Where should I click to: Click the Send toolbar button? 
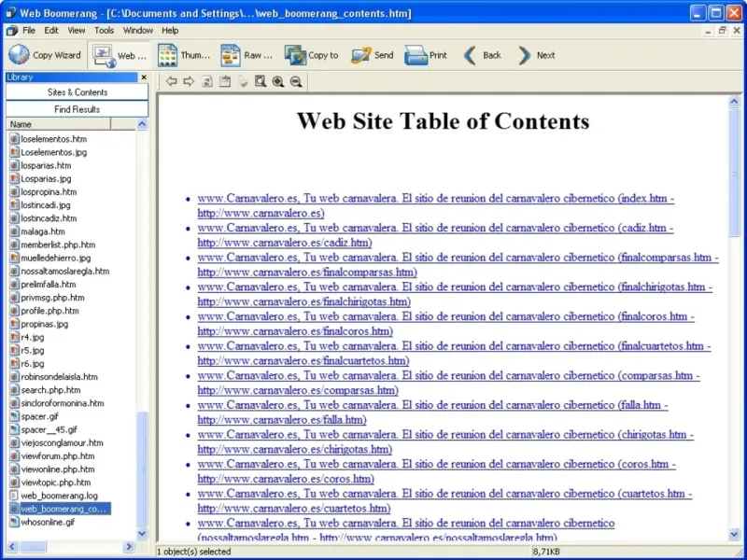point(373,55)
